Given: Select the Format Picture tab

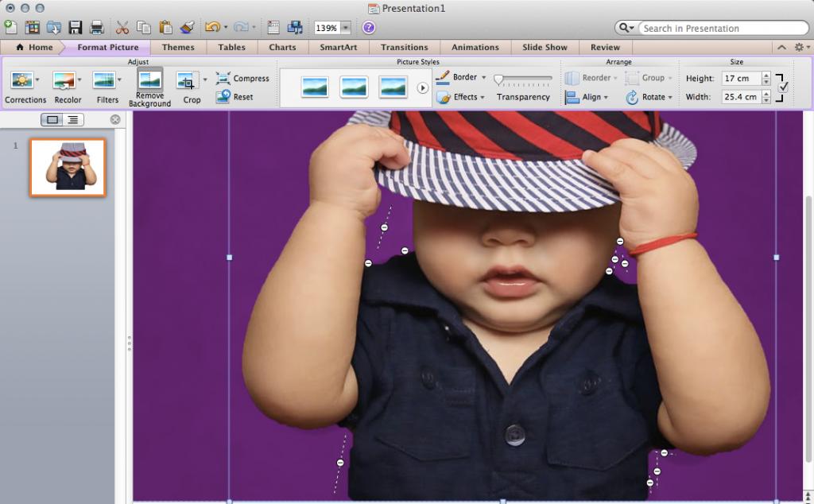Looking at the screenshot, I should click(x=108, y=47).
